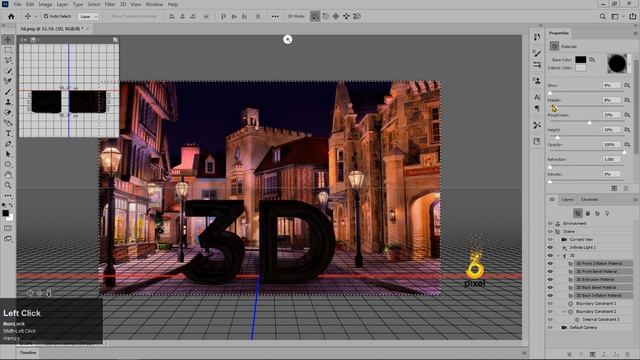Select the Horizontal Type tool

tap(8, 133)
